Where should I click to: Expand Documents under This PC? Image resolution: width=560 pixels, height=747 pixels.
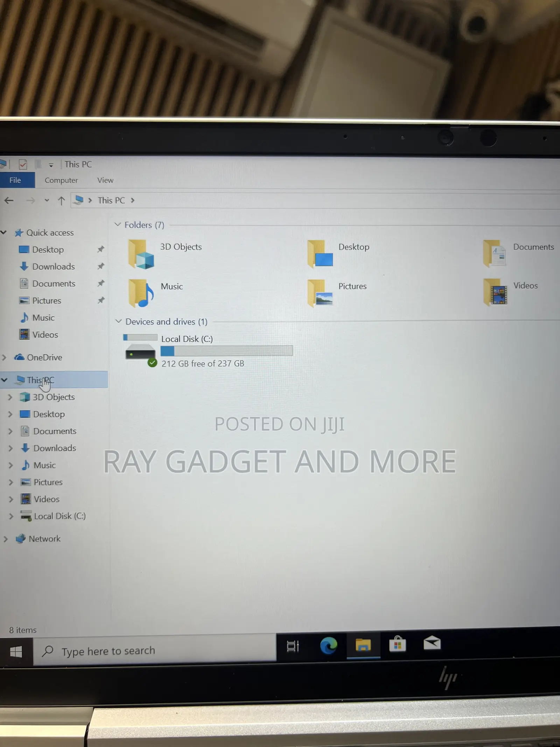(10, 431)
